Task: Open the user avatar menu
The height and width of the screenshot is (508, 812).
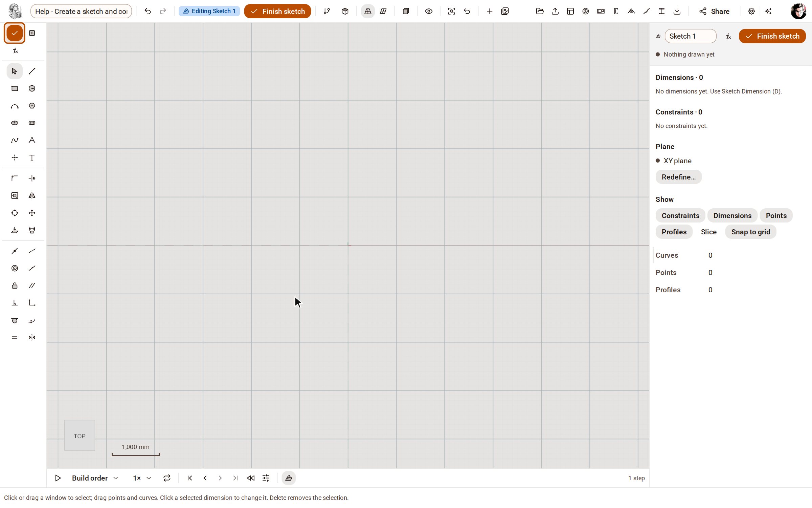Action: point(798,11)
